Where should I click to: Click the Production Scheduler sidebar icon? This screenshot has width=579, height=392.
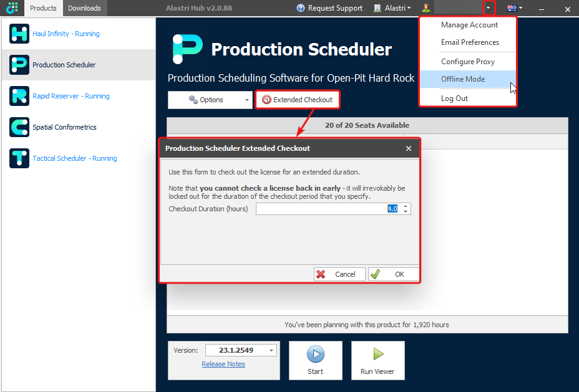coord(19,65)
